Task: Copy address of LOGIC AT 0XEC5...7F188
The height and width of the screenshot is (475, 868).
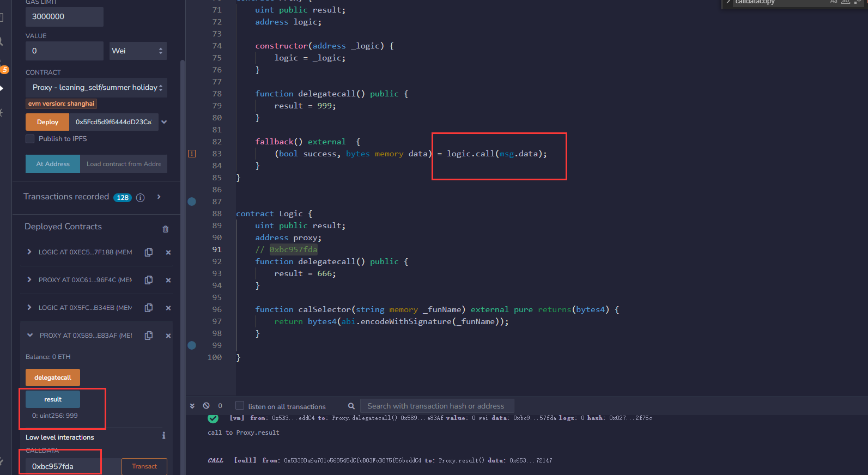Action: click(148, 252)
